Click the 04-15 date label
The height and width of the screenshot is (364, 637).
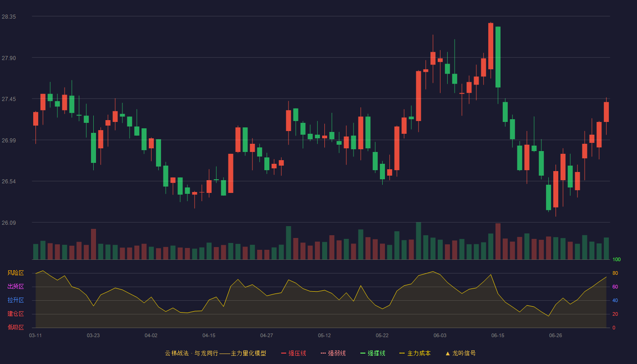tap(209, 335)
